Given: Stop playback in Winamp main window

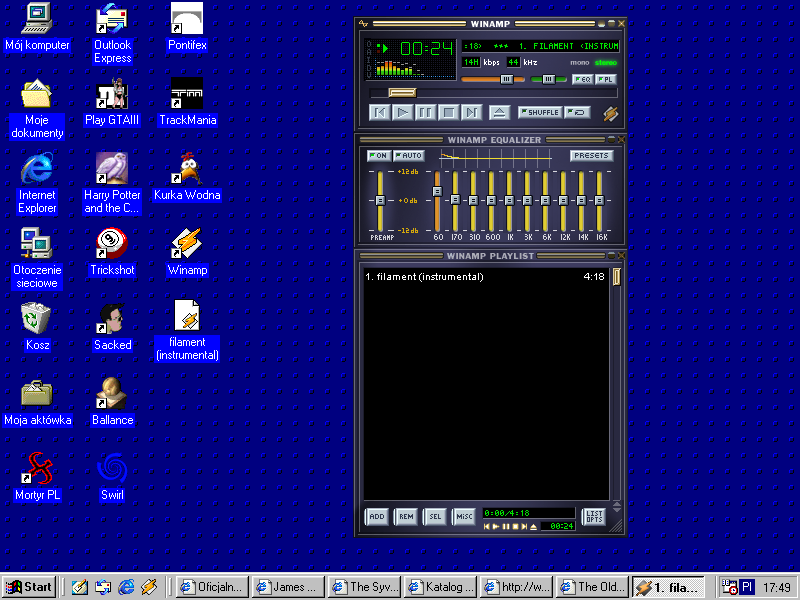Looking at the screenshot, I should (448, 112).
